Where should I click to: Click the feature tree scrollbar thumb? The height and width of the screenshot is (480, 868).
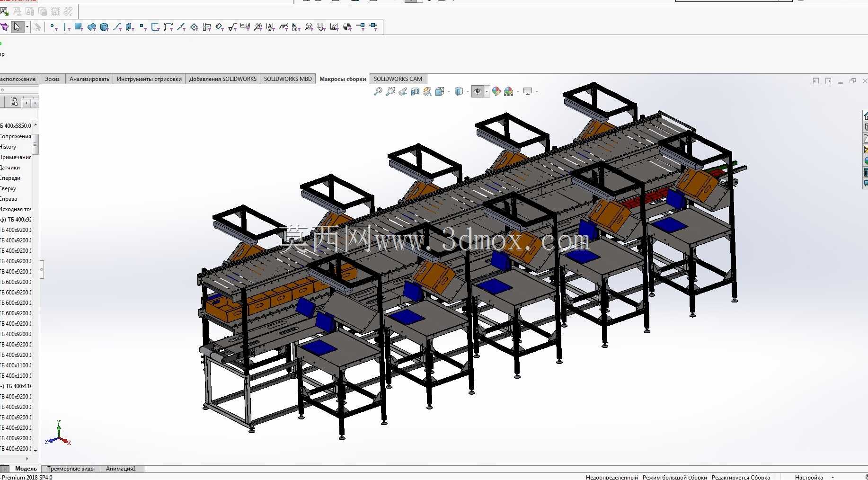click(x=35, y=143)
